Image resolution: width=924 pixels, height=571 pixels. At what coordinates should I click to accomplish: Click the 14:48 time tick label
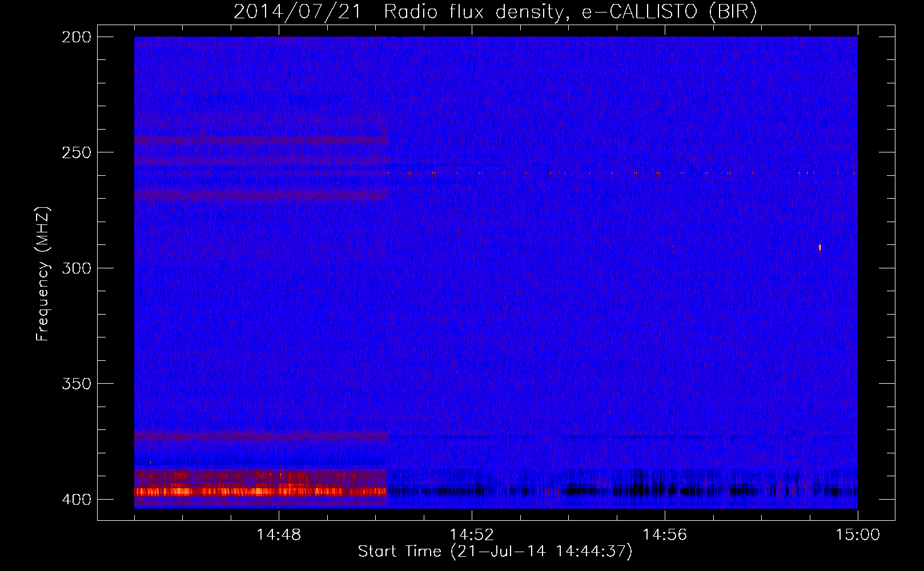pyautogui.click(x=279, y=534)
